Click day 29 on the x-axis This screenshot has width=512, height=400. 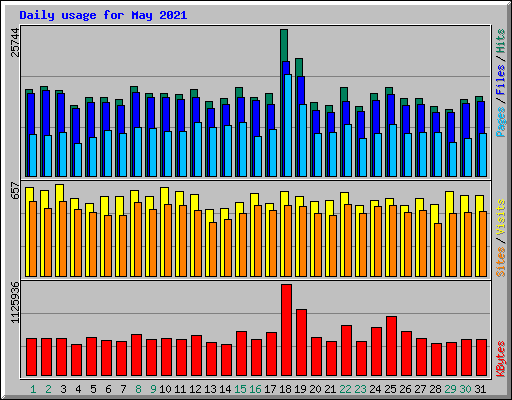[x=450, y=389]
